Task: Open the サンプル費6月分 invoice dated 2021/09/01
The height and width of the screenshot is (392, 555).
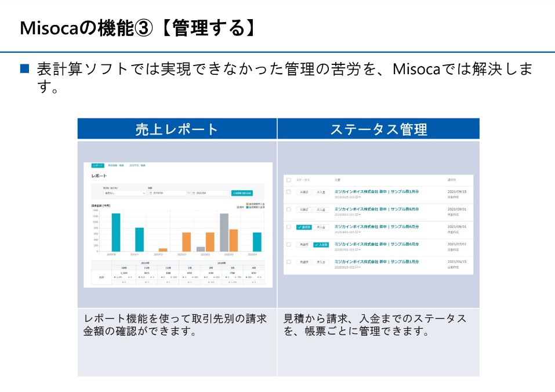Action: coord(376,209)
